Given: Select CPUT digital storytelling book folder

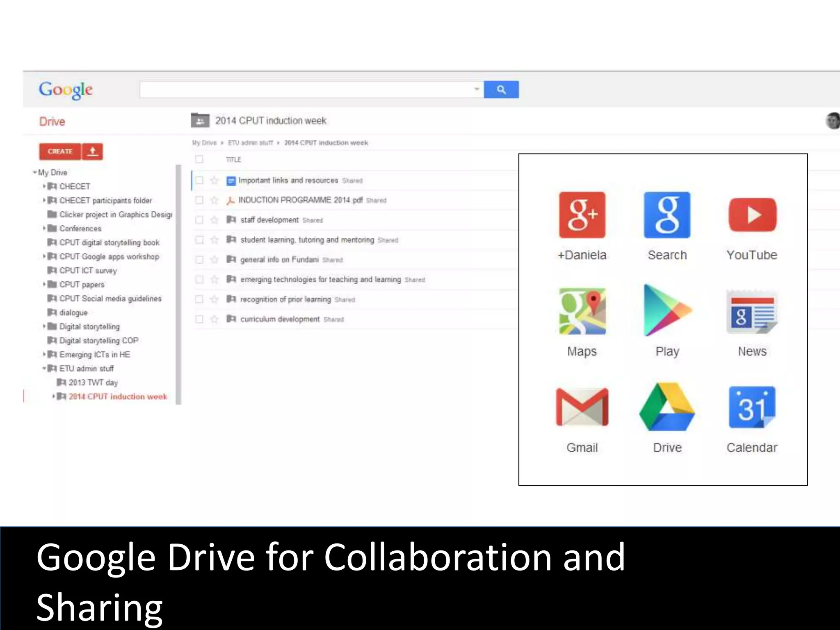Looking at the screenshot, I should click(104, 242).
